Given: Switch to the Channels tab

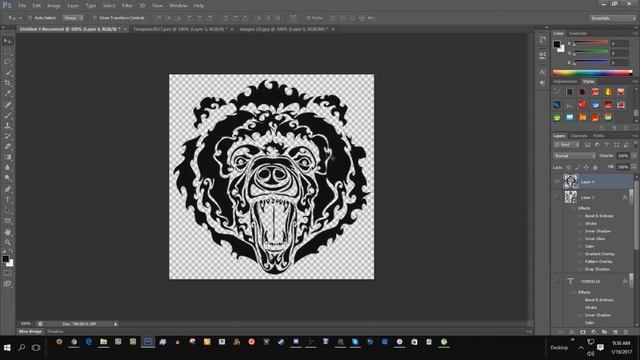Looking at the screenshot, I should (579, 136).
